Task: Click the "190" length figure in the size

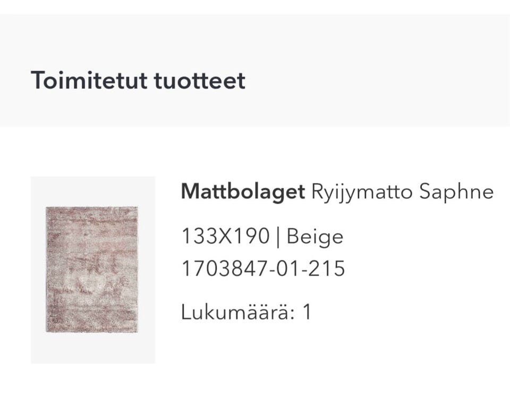Action: [251, 236]
